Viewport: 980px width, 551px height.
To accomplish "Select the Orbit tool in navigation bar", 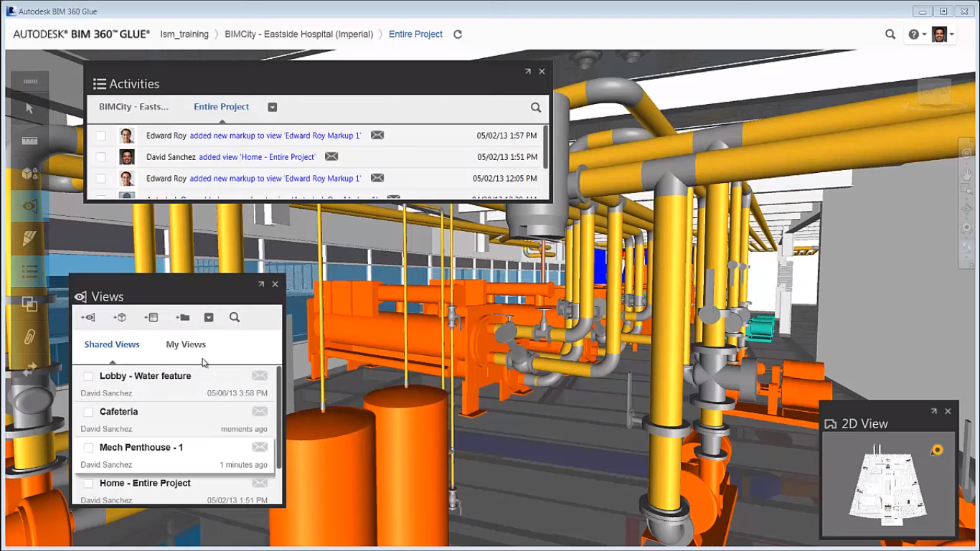I will (x=966, y=209).
